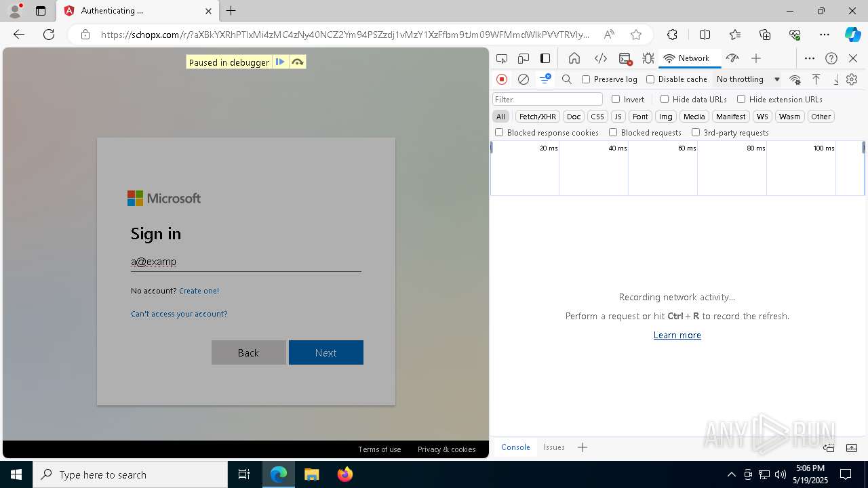
Task: Open the Terms of use footer link
Action: coord(379,449)
